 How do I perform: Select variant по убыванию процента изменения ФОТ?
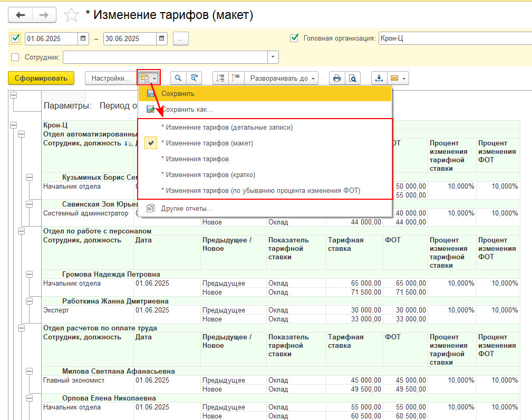tap(265, 191)
